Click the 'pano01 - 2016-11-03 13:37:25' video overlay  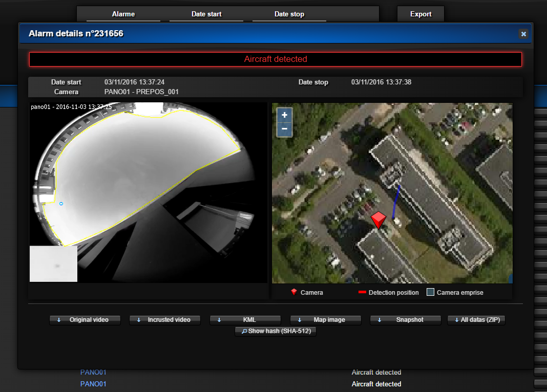click(71, 107)
